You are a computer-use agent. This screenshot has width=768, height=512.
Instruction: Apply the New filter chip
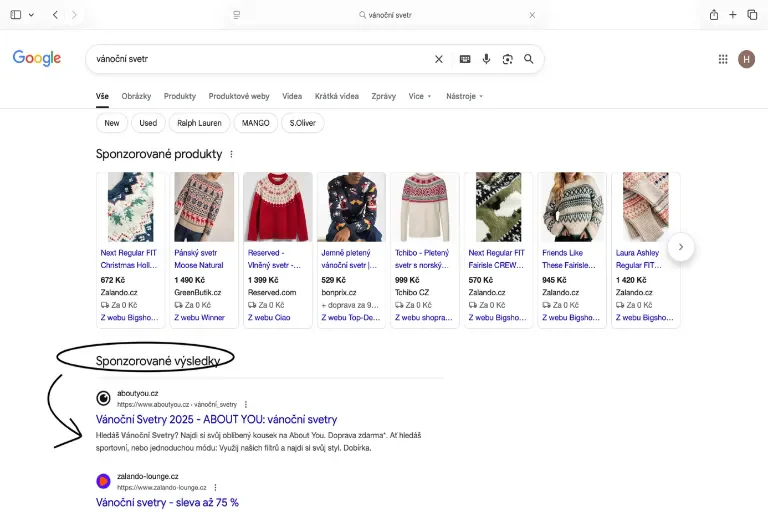(112, 123)
